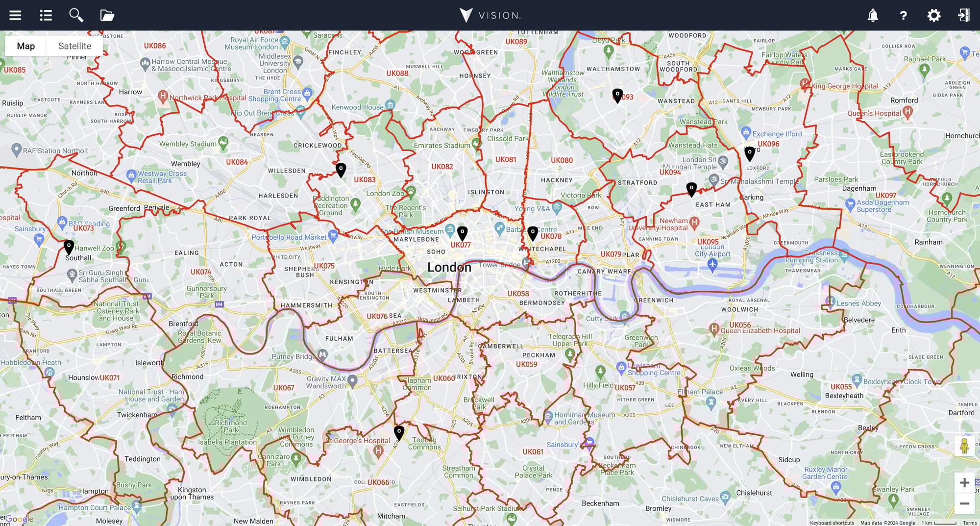Click territory label UK059
The image size is (980, 526).
(526, 365)
